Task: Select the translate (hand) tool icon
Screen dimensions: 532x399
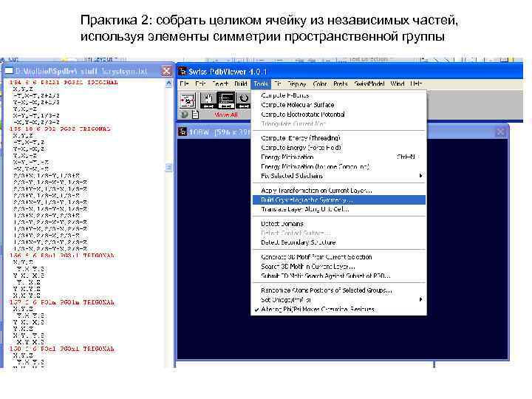Action: point(208,100)
